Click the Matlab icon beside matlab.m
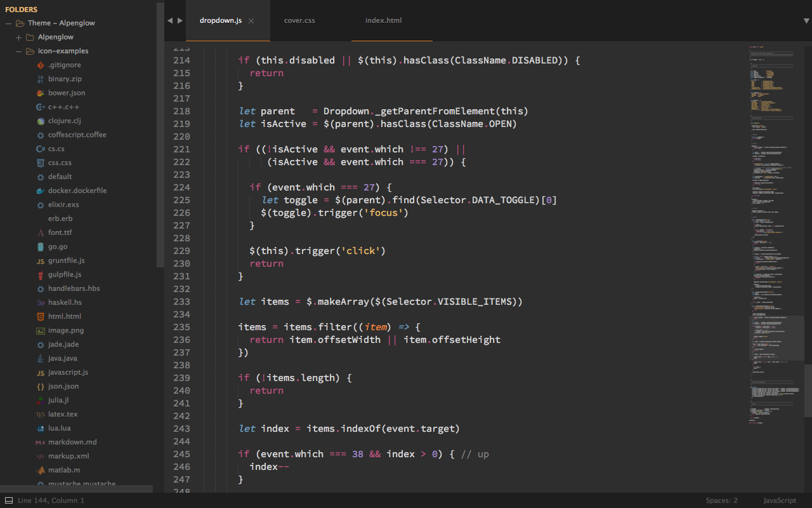This screenshot has width=812, height=508. click(x=41, y=470)
